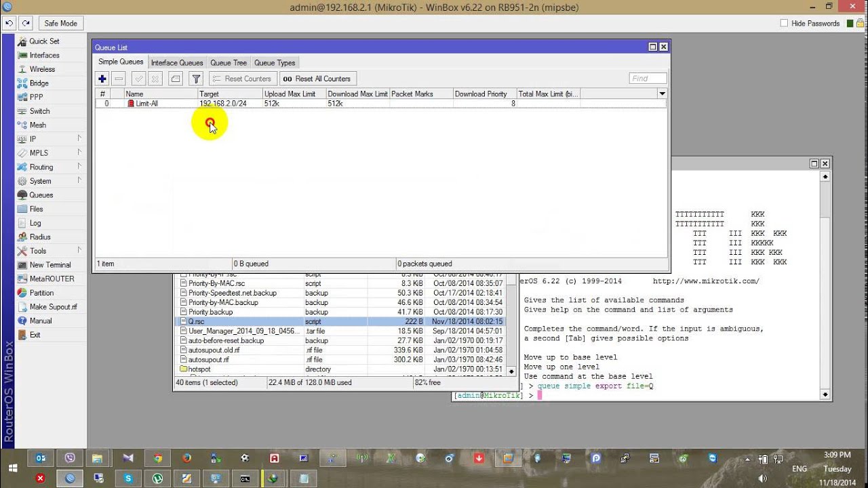The width and height of the screenshot is (868, 488).
Task: Open Manual from the sidebar
Action: pyautogui.click(x=40, y=321)
